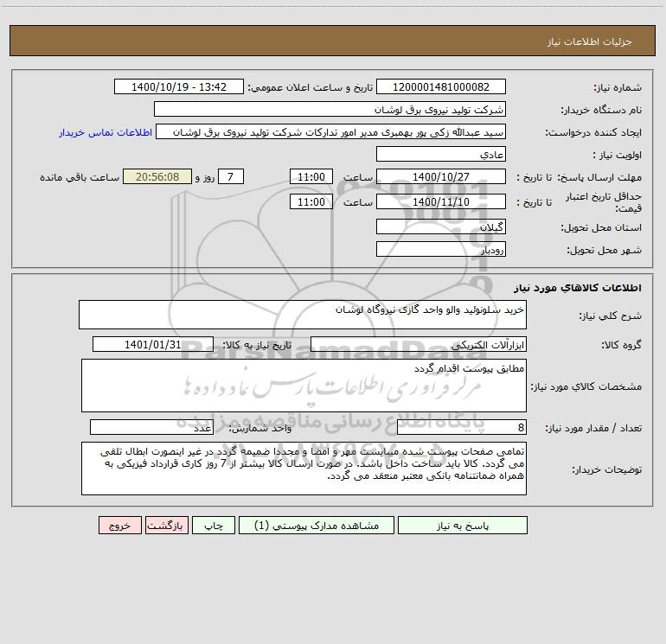
Task: Click label شماره نیاز
Action: click(618, 88)
